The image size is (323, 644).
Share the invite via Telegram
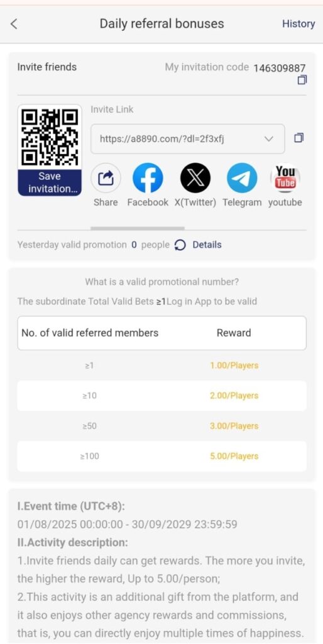click(x=242, y=178)
